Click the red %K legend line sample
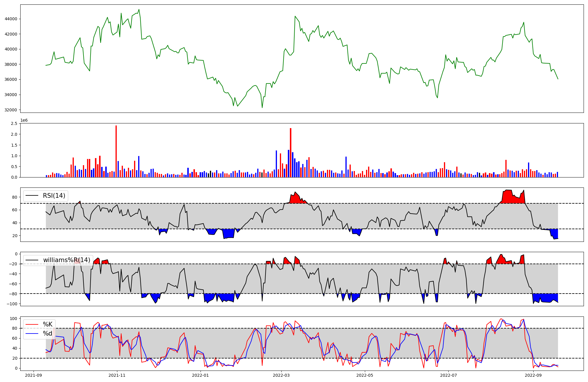 click(32, 324)
